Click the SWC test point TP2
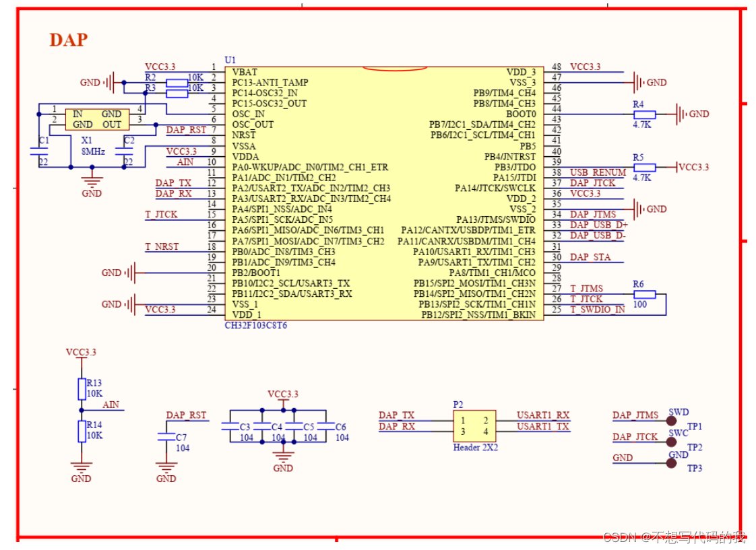756x550 pixels. tap(671, 442)
